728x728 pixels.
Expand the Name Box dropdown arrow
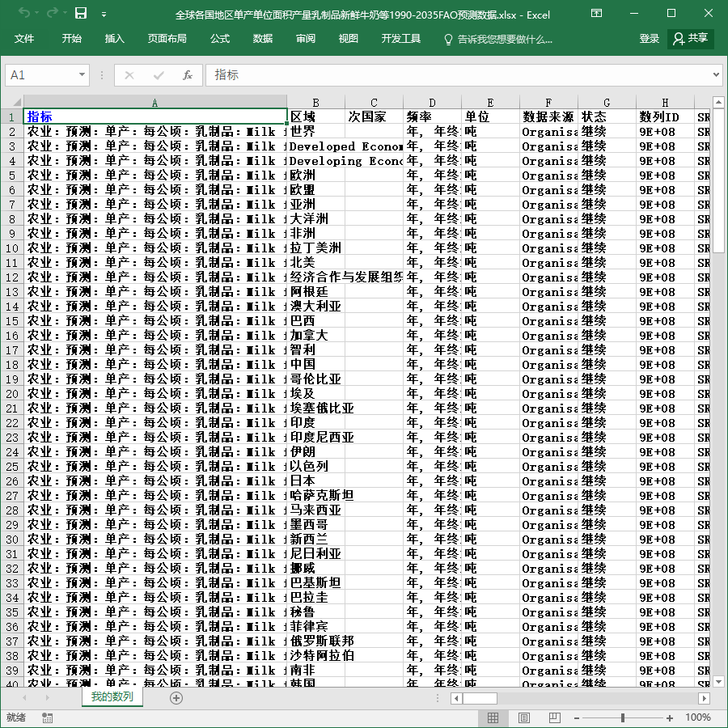pyautogui.click(x=82, y=74)
